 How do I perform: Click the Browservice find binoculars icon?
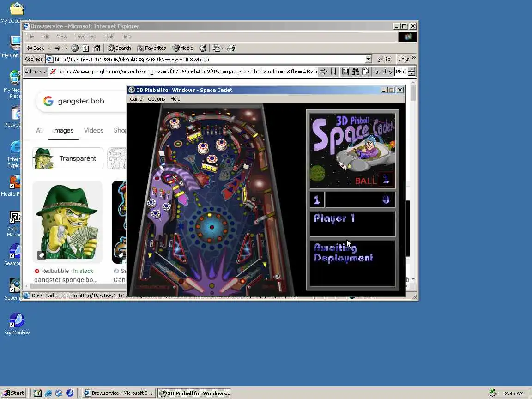pyautogui.click(x=356, y=72)
